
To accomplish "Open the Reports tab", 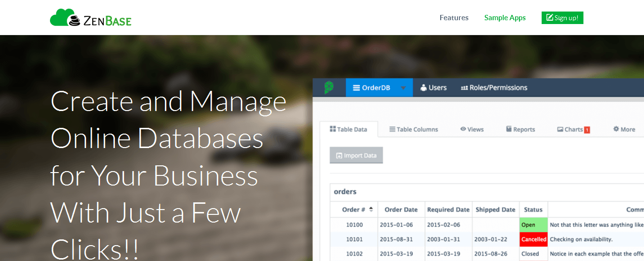I will click(520, 129).
